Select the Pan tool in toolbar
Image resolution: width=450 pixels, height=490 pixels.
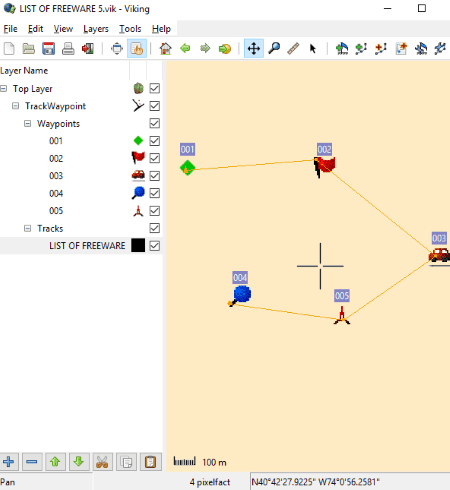click(x=254, y=49)
